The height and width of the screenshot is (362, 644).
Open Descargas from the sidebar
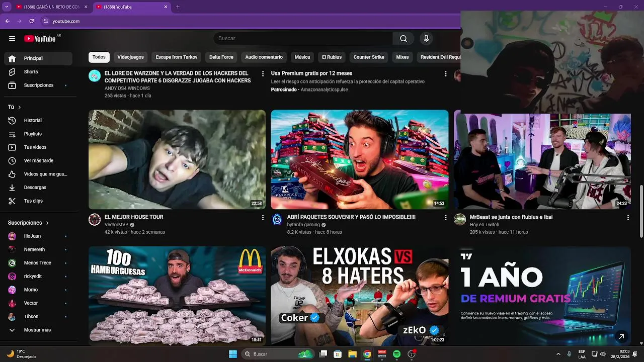(x=38, y=188)
